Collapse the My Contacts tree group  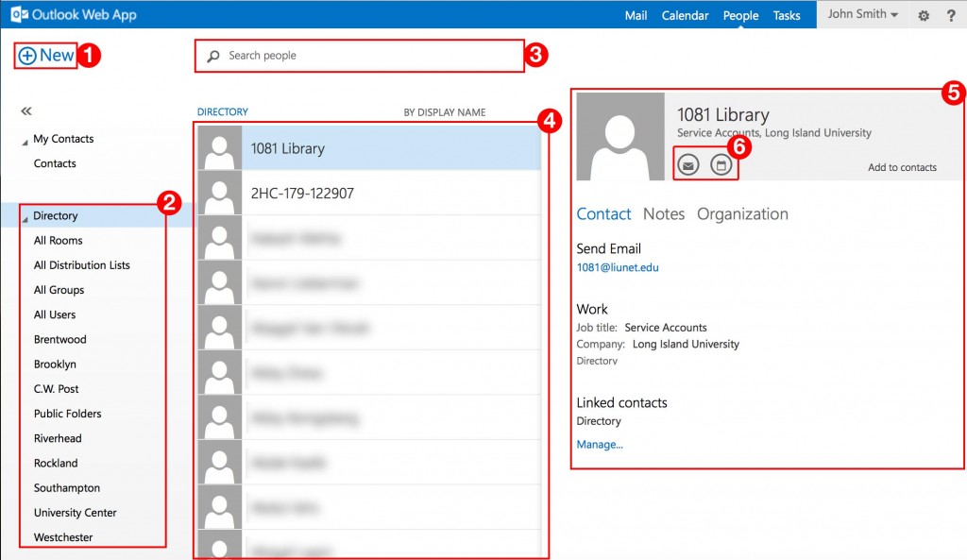tap(25, 141)
